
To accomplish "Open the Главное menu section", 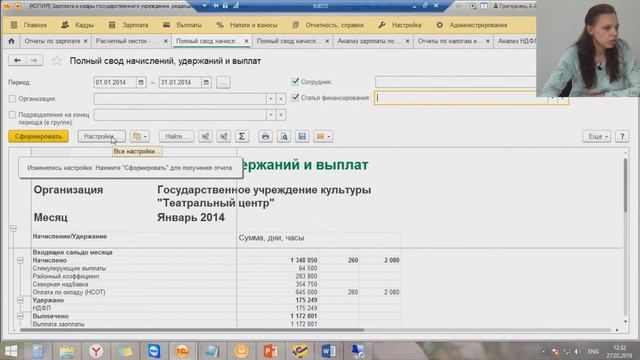I will click(29, 25).
